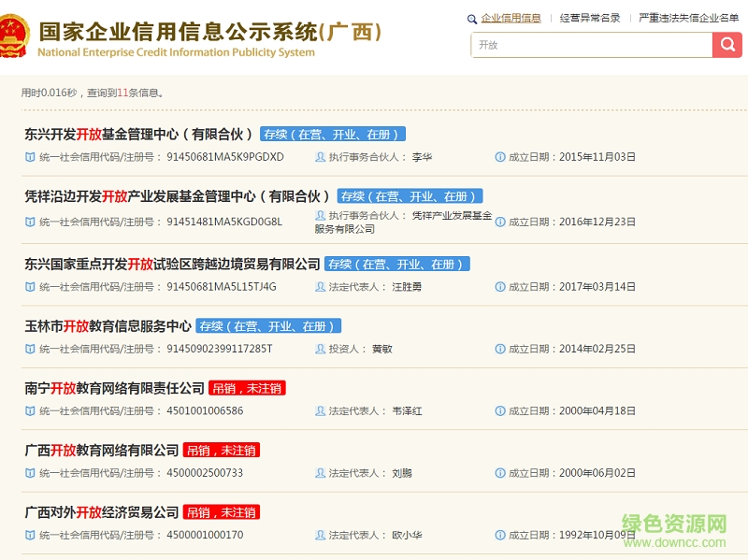
Task: Click the person icon beside 执行事务合伙人 李华
Action: tap(320, 157)
